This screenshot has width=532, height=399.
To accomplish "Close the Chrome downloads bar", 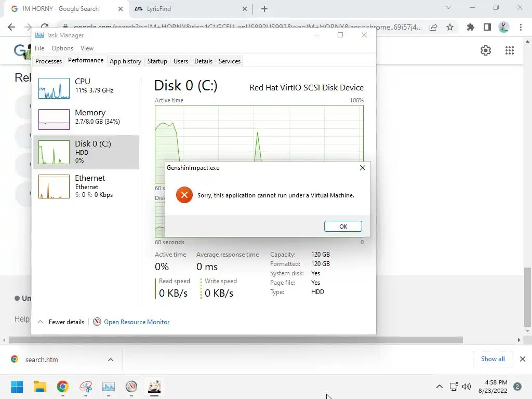I will [523, 359].
